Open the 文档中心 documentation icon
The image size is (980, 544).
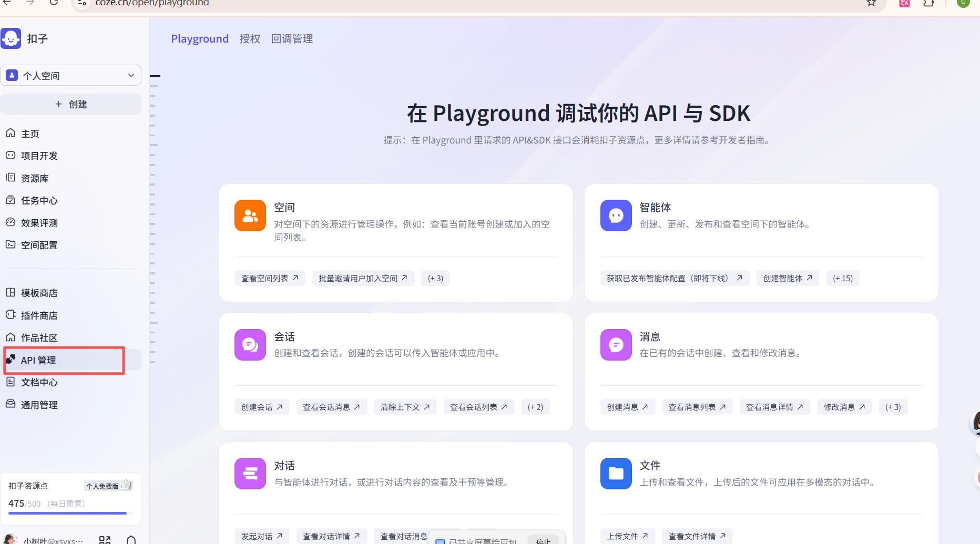point(11,382)
